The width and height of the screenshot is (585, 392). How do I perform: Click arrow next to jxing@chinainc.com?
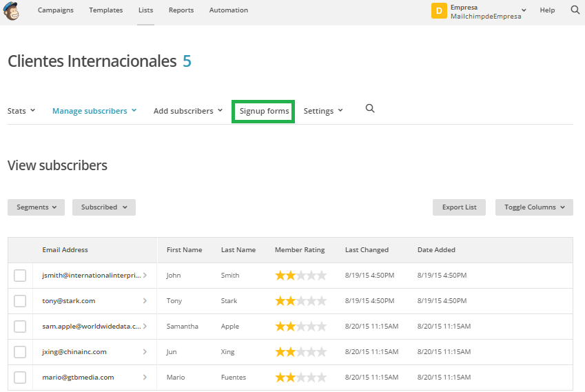145,352
